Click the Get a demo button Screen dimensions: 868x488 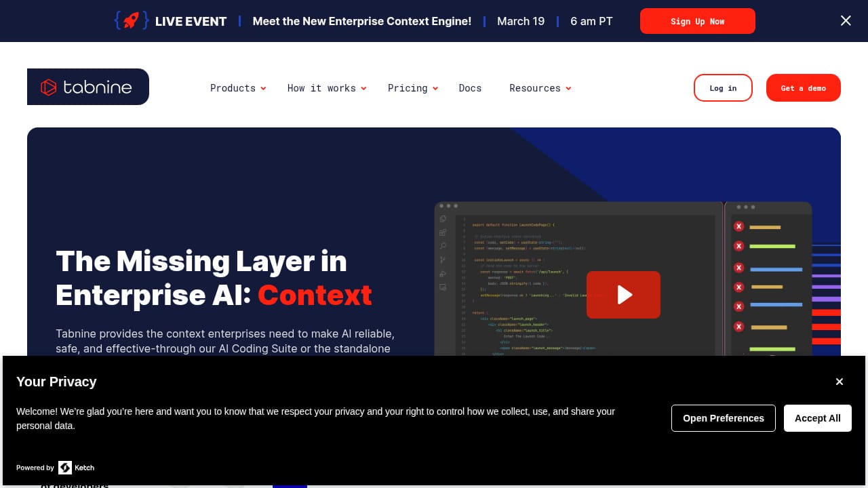point(803,87)
